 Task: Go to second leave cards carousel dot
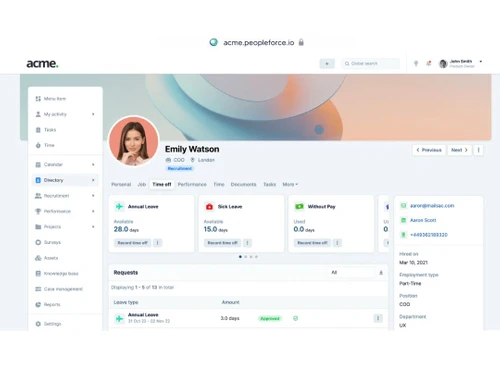pos(246,257)
